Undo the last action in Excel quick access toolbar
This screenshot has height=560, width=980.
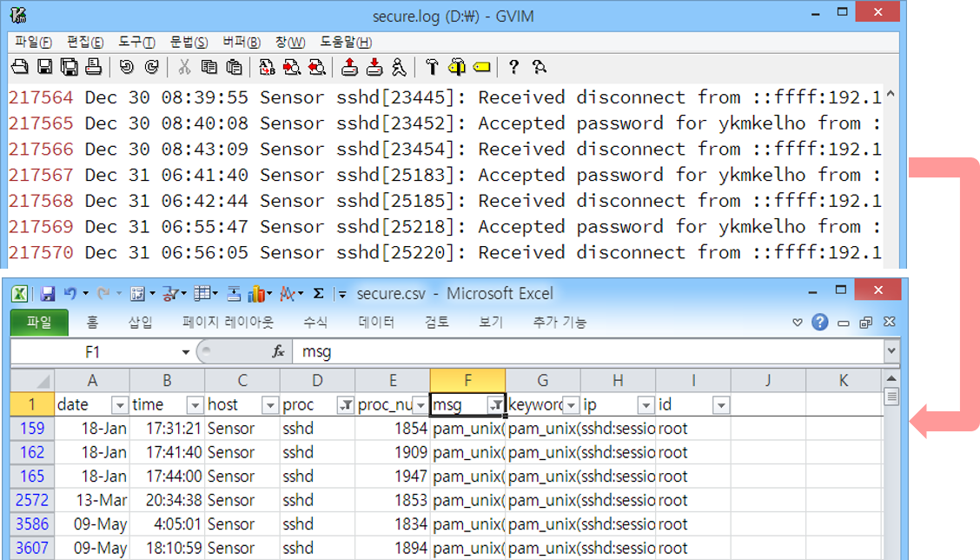pyautogui.click(x=70, y=293)
